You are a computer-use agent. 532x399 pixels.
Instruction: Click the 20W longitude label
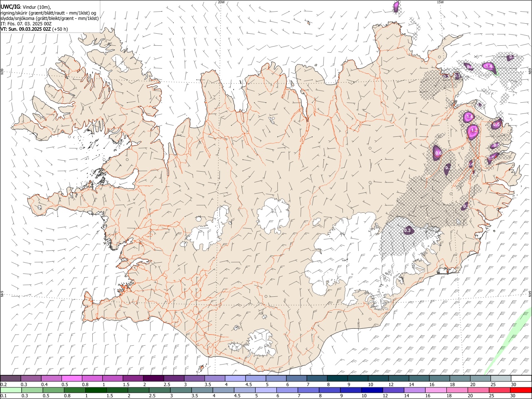click(221, 2)
